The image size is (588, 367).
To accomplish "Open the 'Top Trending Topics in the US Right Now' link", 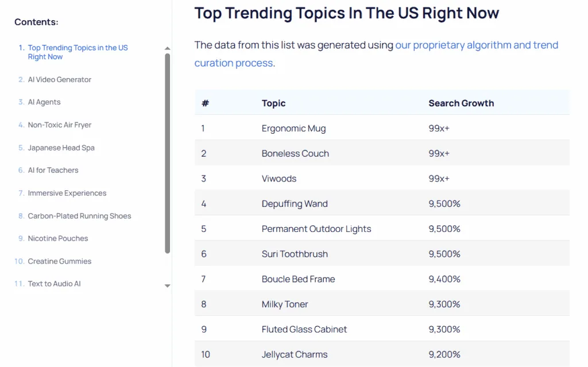I will click(78, 52).
